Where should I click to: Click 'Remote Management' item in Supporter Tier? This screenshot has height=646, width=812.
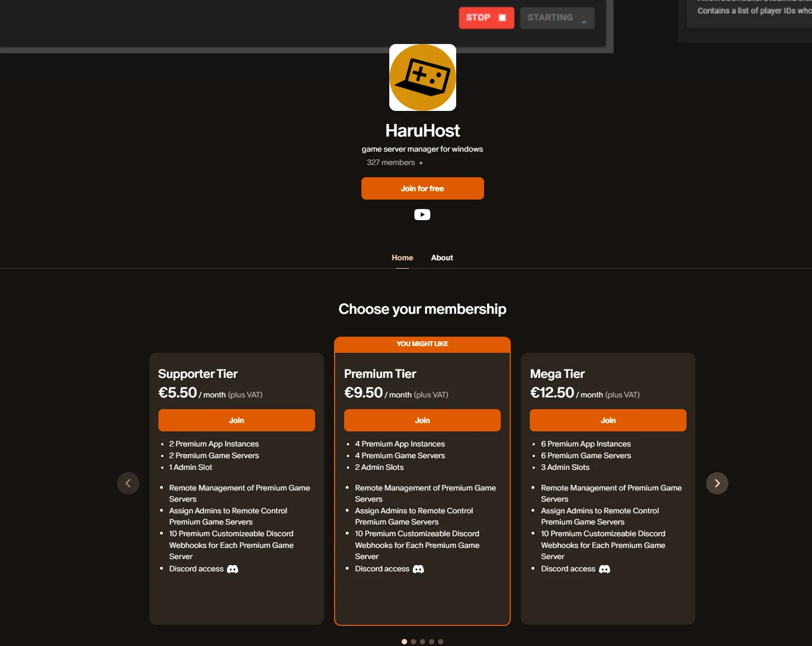239,493
